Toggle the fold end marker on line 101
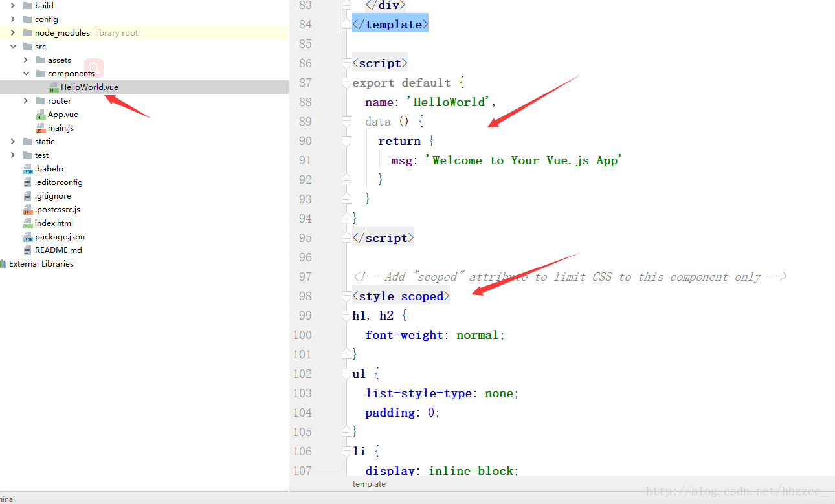Viewport: 835px width, 504px height. pos(346,355)
